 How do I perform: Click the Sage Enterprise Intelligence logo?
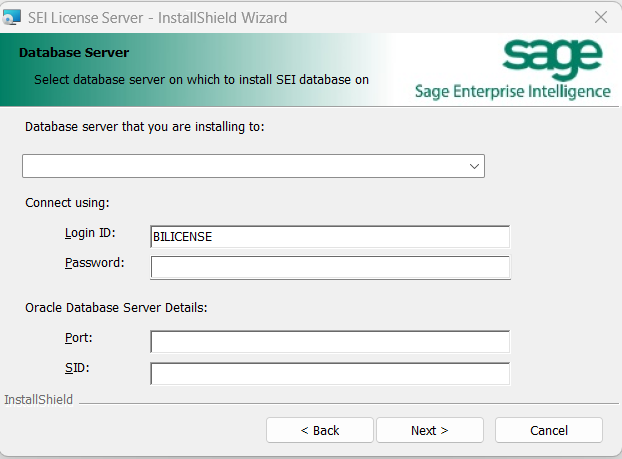pyautogui.click(x=513, y=69)
